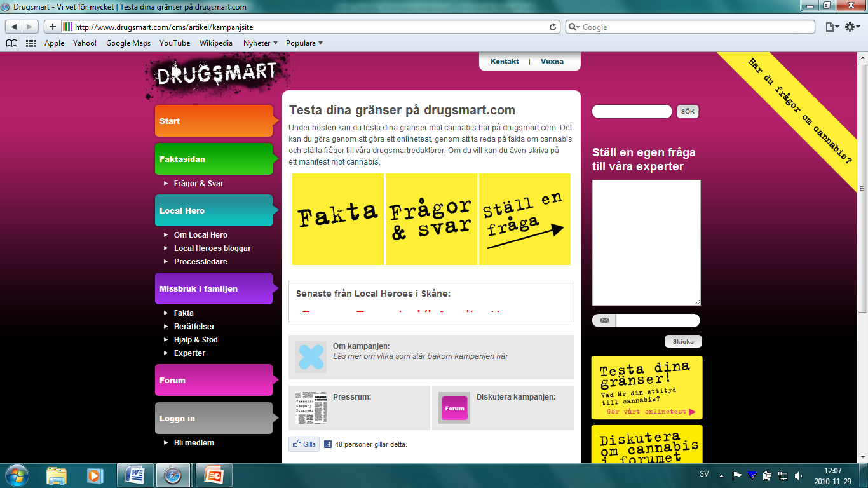Open the Nyheter bookmarks dropdown
868x488 pixels.
261,43
